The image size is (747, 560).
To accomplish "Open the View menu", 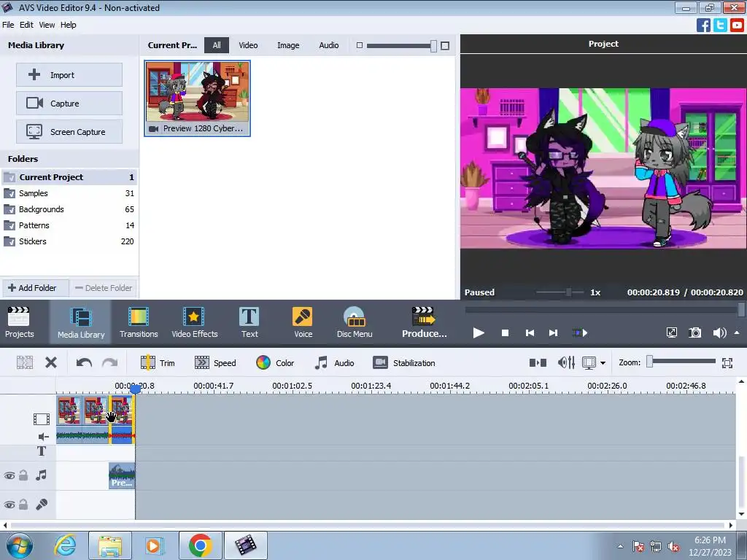I will pos(47,25).
